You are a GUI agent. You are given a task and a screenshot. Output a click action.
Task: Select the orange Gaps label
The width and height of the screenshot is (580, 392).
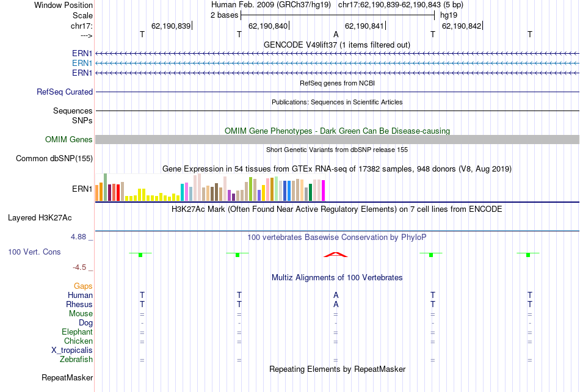click(83, 286)
